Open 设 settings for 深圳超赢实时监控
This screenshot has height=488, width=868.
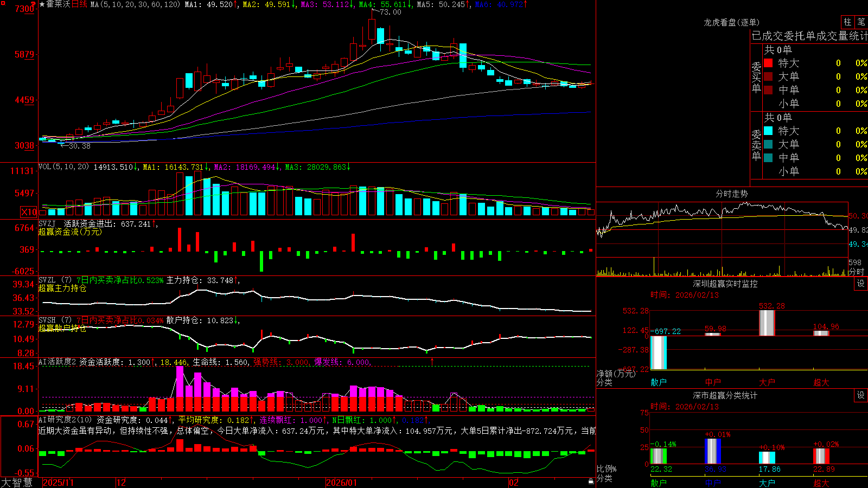coord(861,284)
